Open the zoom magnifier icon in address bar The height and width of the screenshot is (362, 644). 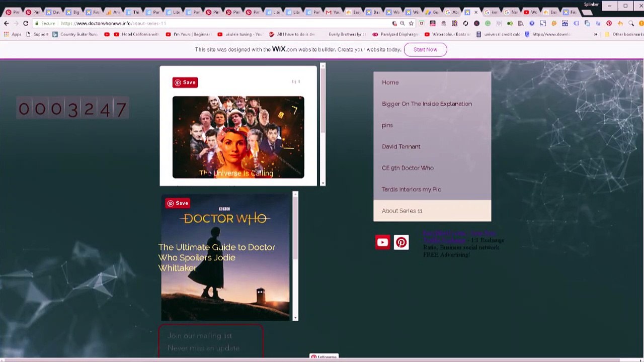point(403,23)
